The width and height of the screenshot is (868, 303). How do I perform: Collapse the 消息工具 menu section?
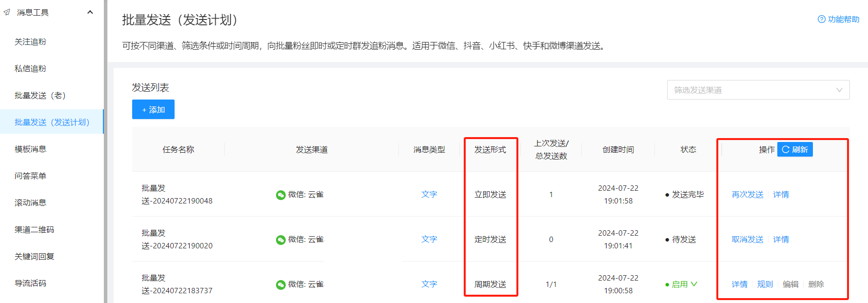pyautogui.click(x=90, y=12)
